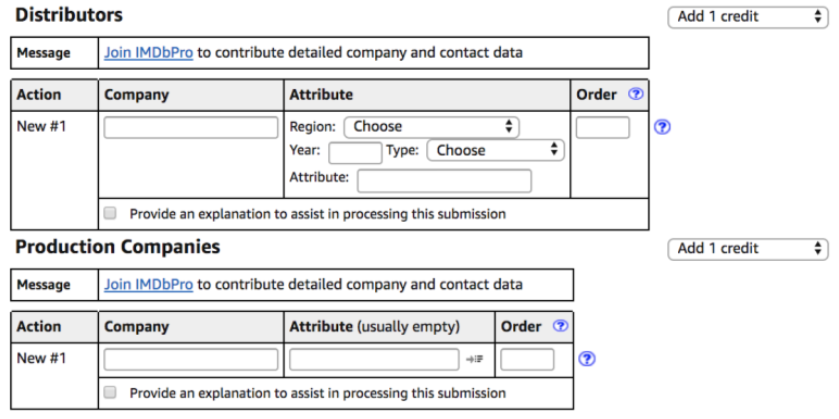The image size is (839, 419).
Task: Open Distributors Add 1 credit dropdown
Action: [748, 17]
